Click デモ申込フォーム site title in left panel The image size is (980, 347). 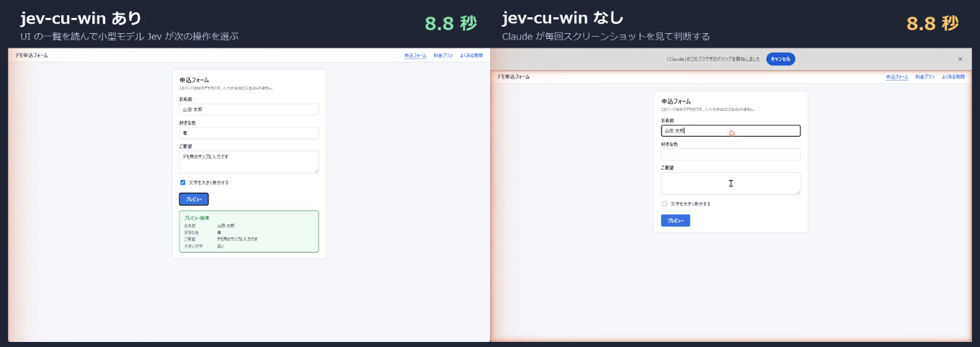pos(32,55)
